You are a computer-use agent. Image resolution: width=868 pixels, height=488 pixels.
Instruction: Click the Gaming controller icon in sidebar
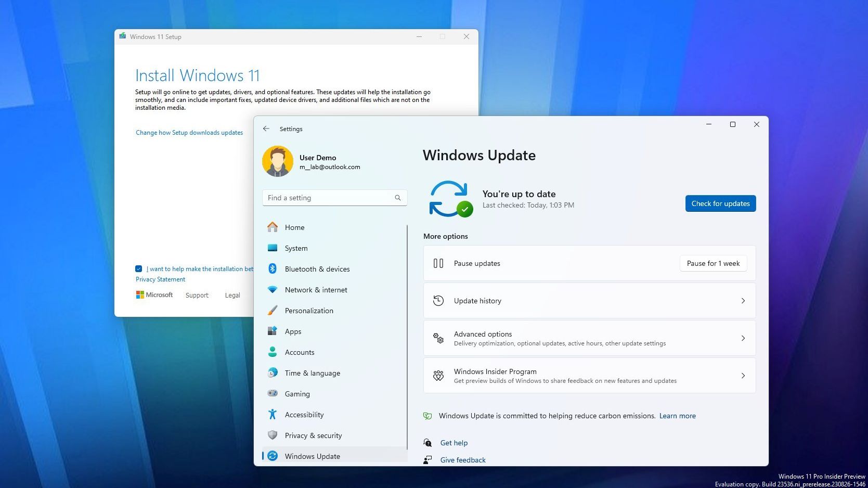click(x=273, y=393)
